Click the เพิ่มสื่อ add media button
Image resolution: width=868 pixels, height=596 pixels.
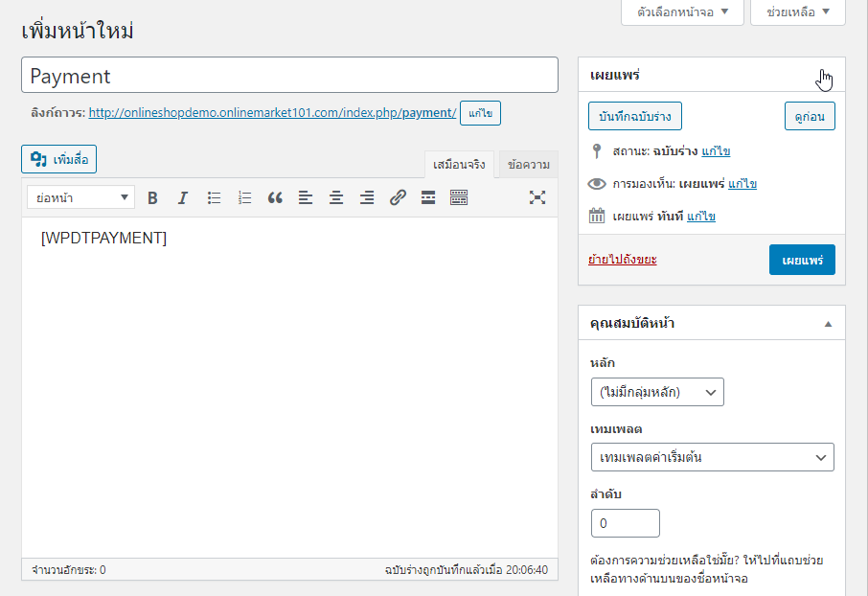tap(59, 159)
